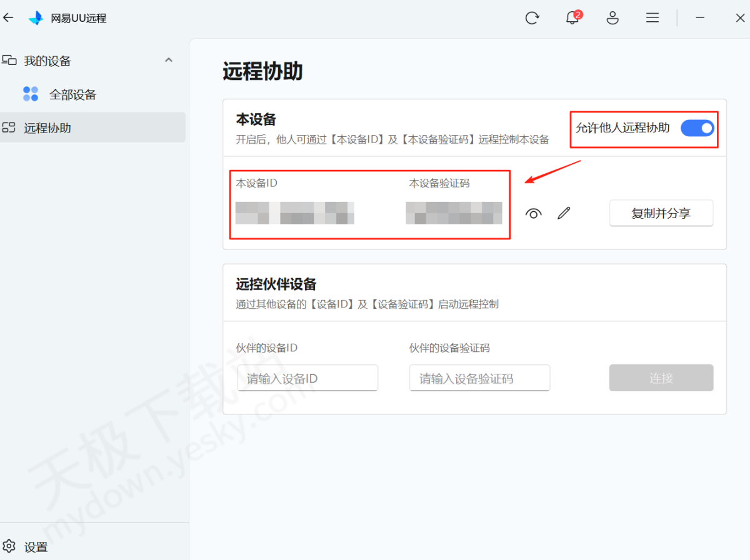Collapse the 我的设备 chevron
Screen dimensions: 750x560
pos(168,60)
